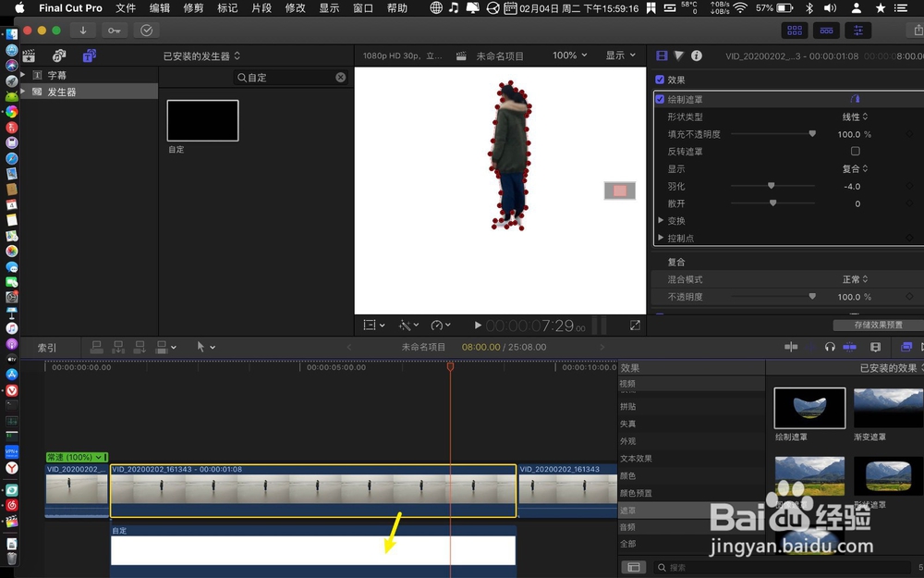This screenshot has width=924, height=578.
Task: Click the Import Media down-arrow button
Action: pos(83,31)
